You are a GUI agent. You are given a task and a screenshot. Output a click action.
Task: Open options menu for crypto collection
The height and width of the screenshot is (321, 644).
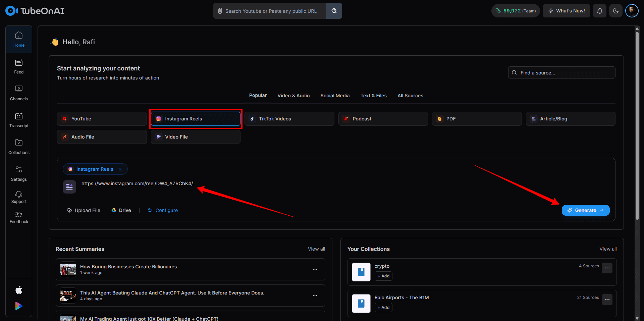[x=607, y=268]
